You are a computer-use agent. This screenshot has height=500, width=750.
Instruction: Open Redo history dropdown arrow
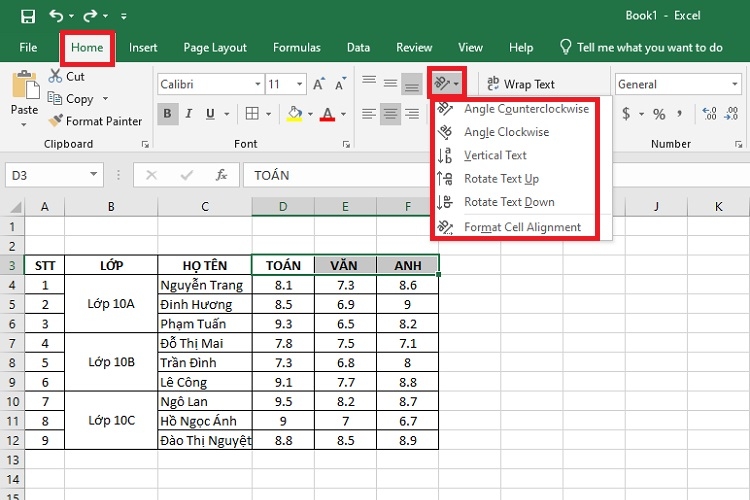point(105,16)
